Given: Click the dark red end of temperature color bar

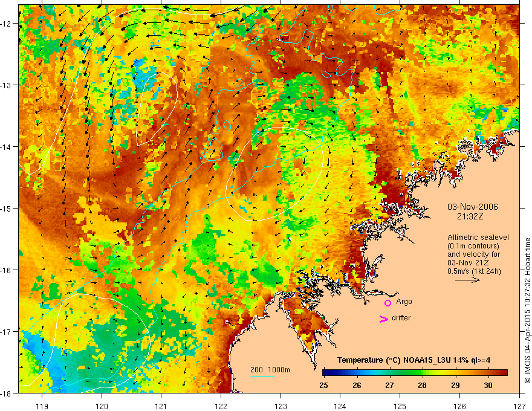Looking at the screenshot, I should [504, 373].
